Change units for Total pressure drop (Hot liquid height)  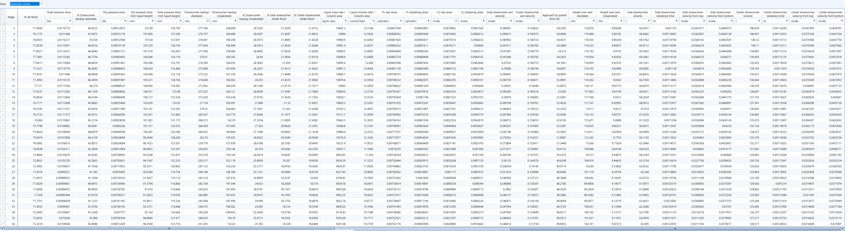(x=169, y=21)
